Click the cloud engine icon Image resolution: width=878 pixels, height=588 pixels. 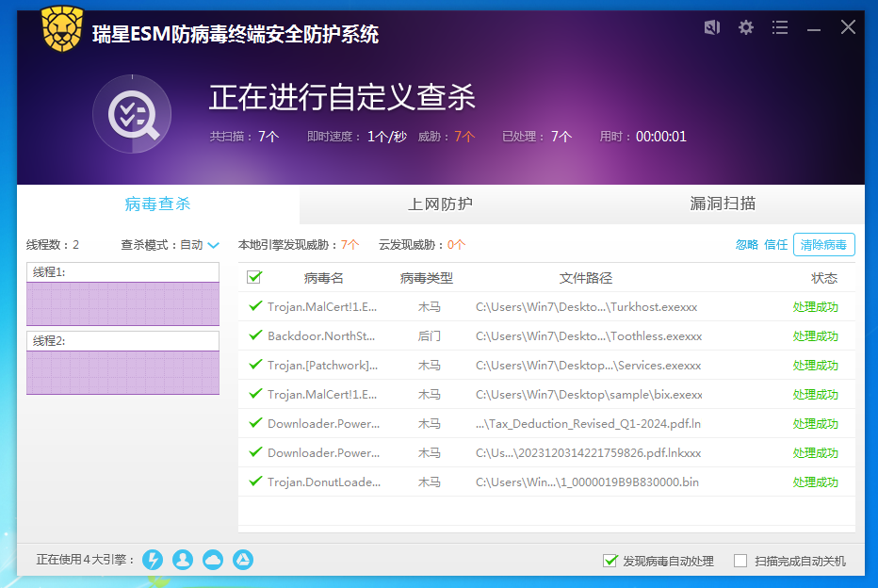(213, 560)
